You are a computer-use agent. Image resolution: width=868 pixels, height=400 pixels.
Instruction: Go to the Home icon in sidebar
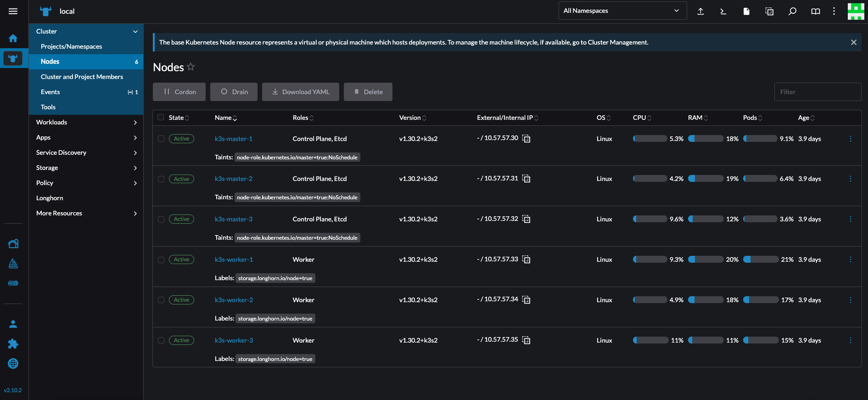pos(13,39)
